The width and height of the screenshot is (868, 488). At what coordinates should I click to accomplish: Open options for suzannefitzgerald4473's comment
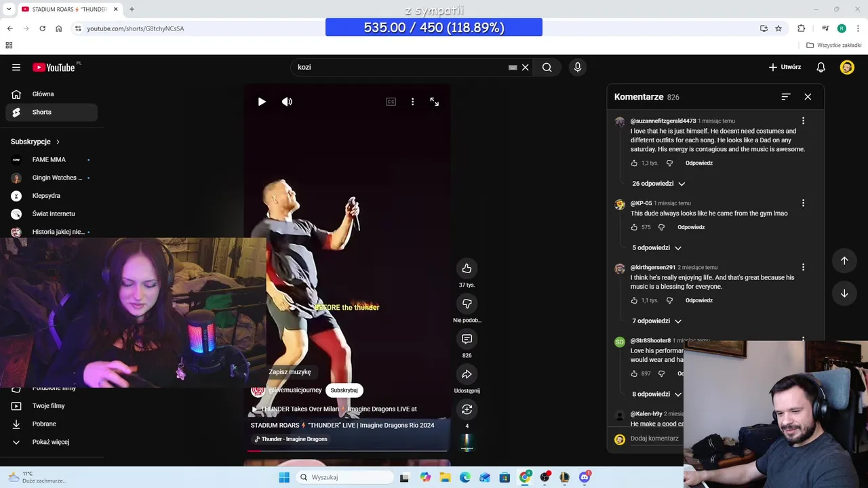click(x=803, y=121)
